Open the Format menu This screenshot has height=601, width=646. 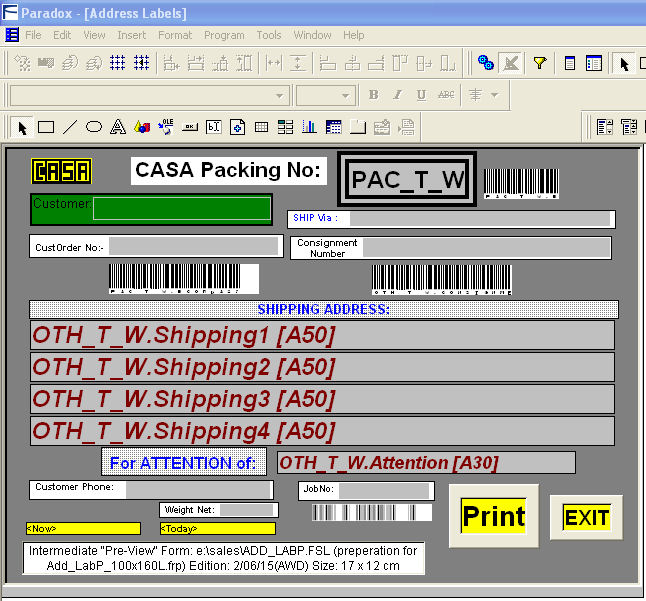175,35
